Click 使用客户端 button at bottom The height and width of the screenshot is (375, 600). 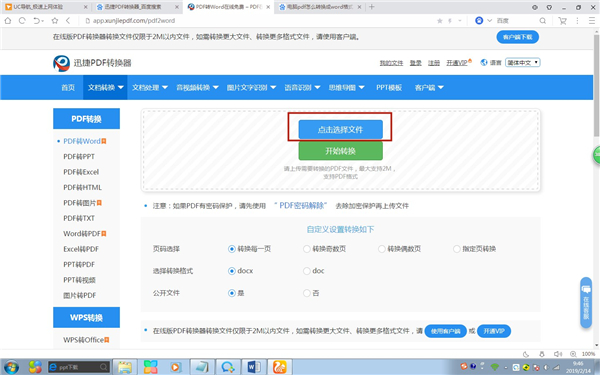(x=445, y=331)
